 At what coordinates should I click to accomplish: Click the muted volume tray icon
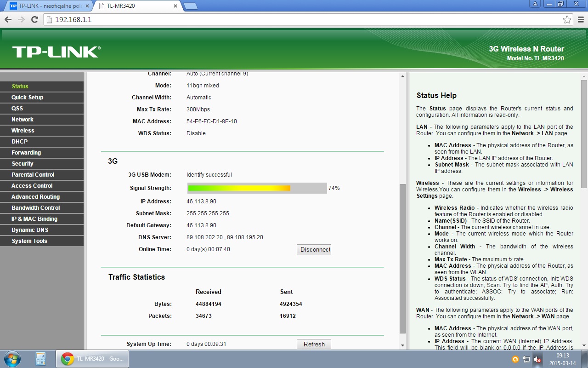(x=537, y=360)
